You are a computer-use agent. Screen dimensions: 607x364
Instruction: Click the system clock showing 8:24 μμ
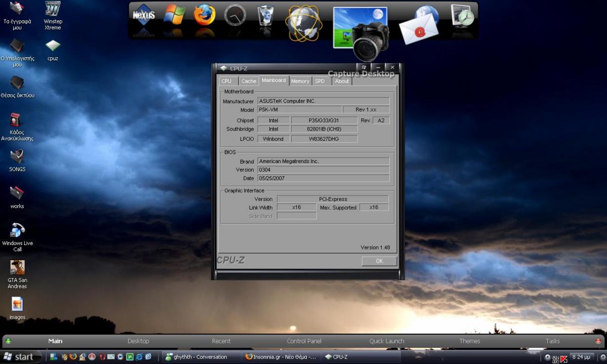[x=581, y=357]
